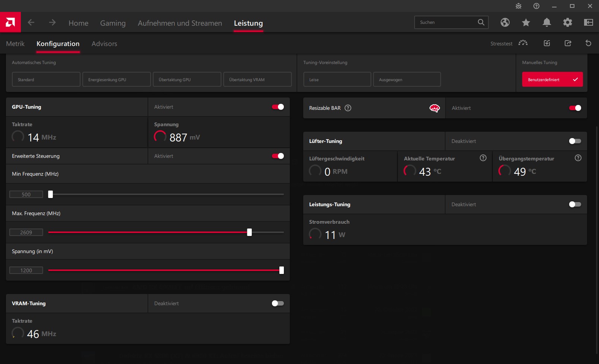Toggle the sidebar panel icon
This screenshot has width=599, height=364.
coord(589,22)
